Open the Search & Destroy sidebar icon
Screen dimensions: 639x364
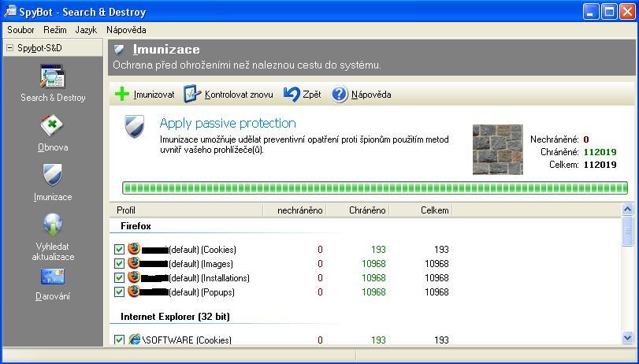tap(52, 76)
